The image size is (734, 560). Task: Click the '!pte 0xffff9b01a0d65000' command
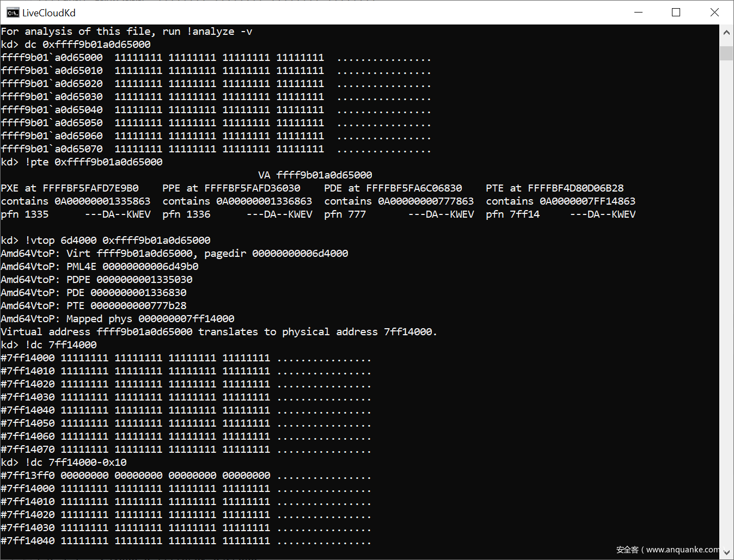pos(94,162)
